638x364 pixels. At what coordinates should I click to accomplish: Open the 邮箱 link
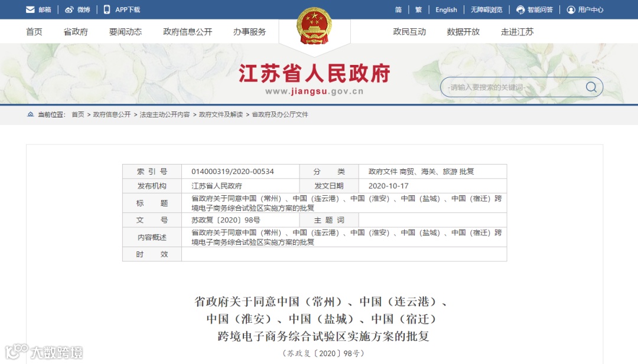pos(45,10)
